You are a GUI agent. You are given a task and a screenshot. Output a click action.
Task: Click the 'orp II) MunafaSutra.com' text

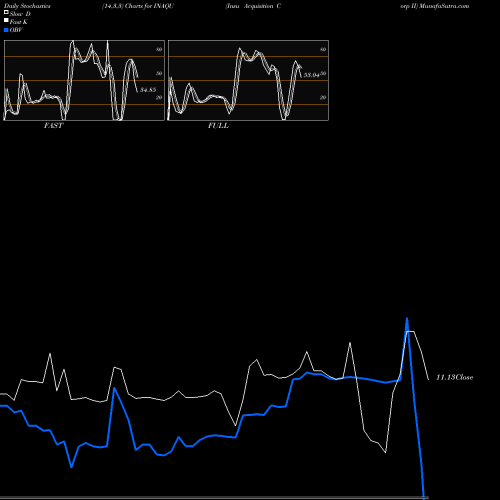coord(435,6)
